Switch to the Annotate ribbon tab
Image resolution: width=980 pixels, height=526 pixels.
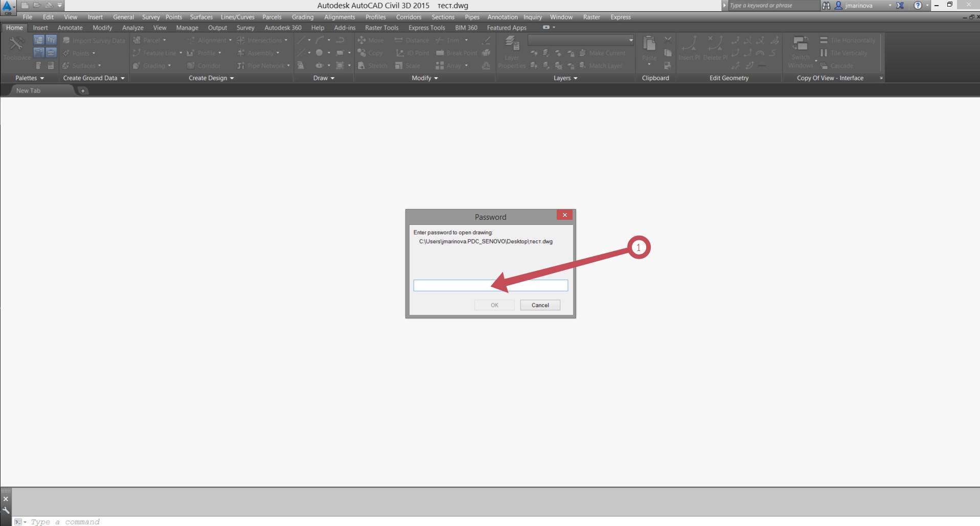click(x=70, y=28)
